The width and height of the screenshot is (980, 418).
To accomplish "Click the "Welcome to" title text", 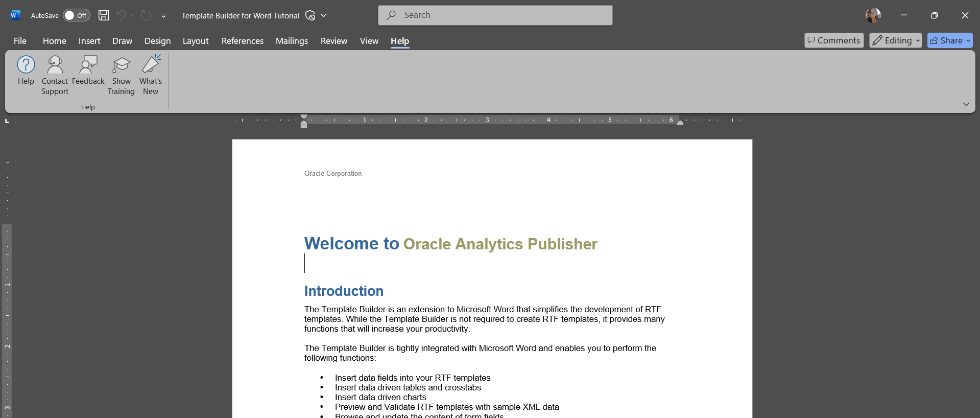I will point(352,244).
